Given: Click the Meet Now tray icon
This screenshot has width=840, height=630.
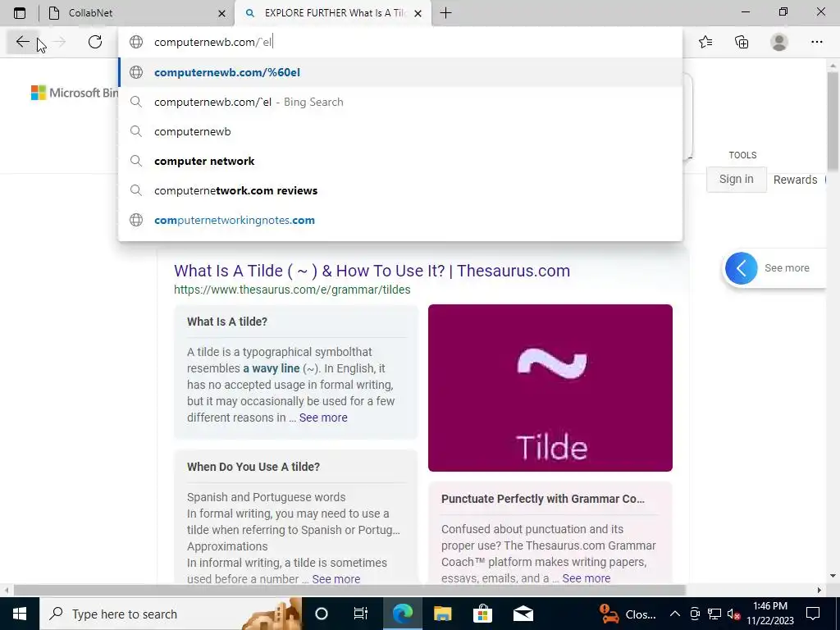Looking at the screenshot, I should pos(695,614).
